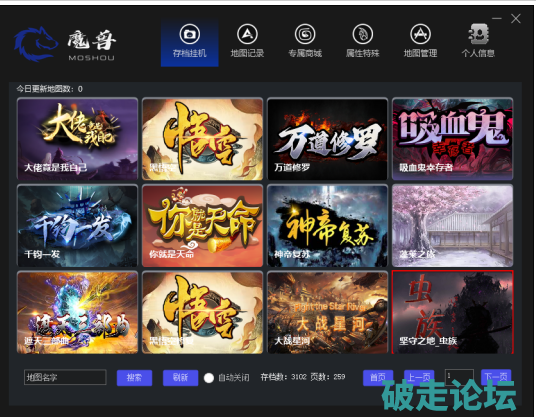
Task: Go to 上一页 previous page
Action: coord(419,377)
